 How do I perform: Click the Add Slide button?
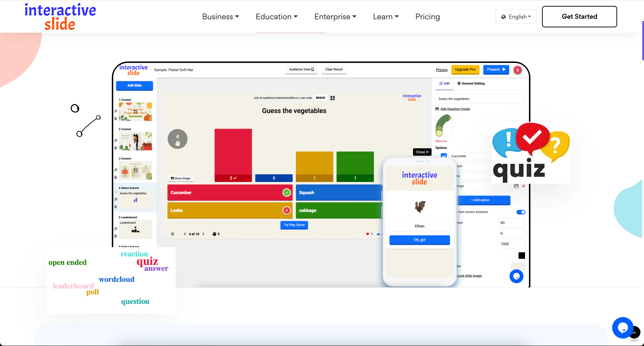tap(135, 85)
